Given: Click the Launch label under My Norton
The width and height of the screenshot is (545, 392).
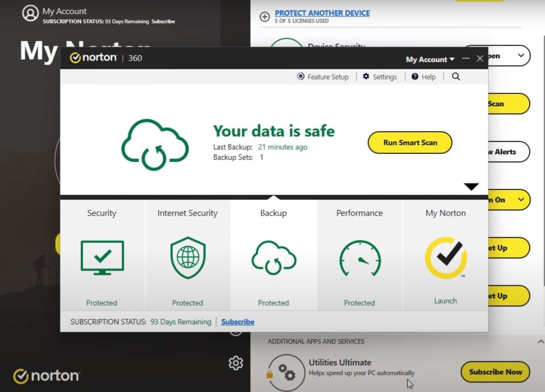Looking at the screenshot, I should coord(446,301).
